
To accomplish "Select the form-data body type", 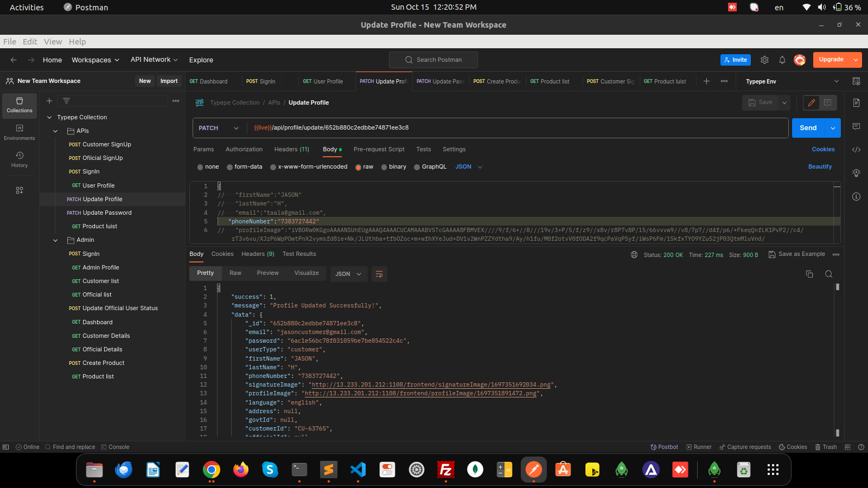I will click(x=245, y=167).
